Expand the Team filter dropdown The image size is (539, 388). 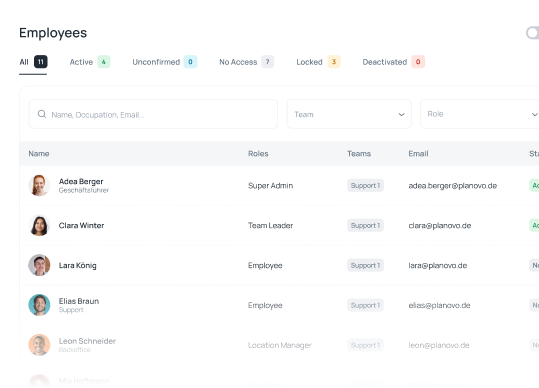click(349, 114)
